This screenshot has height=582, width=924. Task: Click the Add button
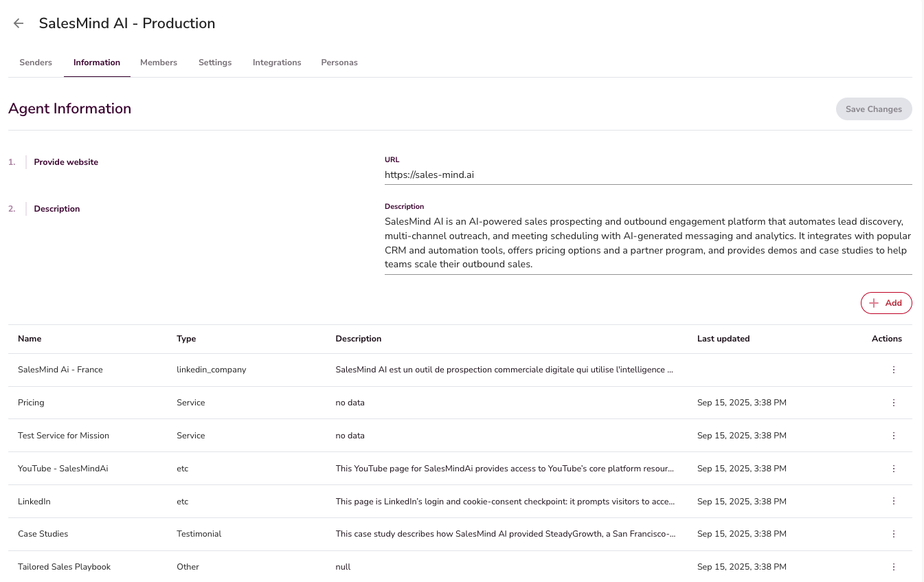coord(886,303)
